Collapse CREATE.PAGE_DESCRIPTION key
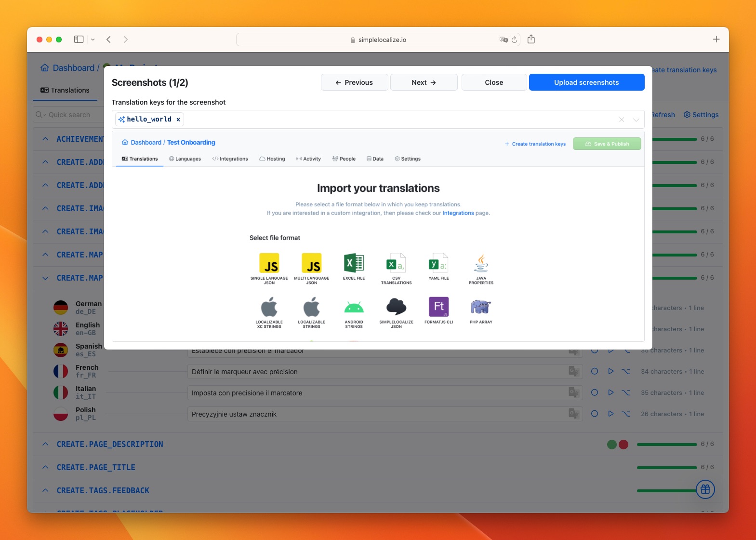Image resolution: width=756 pixels, height=540 pixels. tap(45, 444)
